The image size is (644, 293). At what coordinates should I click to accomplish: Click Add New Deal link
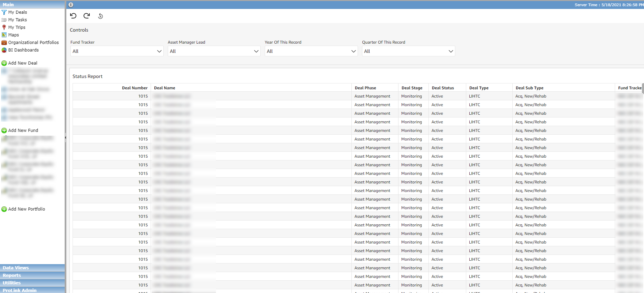coord(23,63)
